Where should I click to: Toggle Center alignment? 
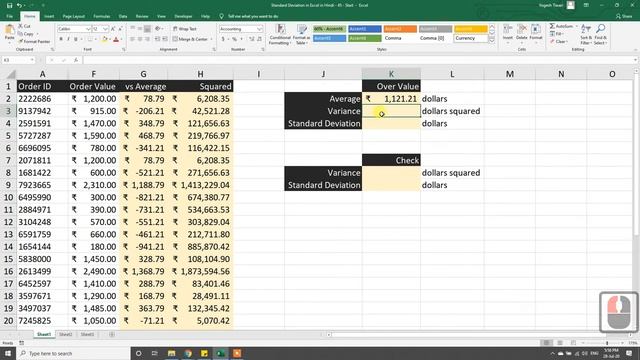click(x=140, y=39)
